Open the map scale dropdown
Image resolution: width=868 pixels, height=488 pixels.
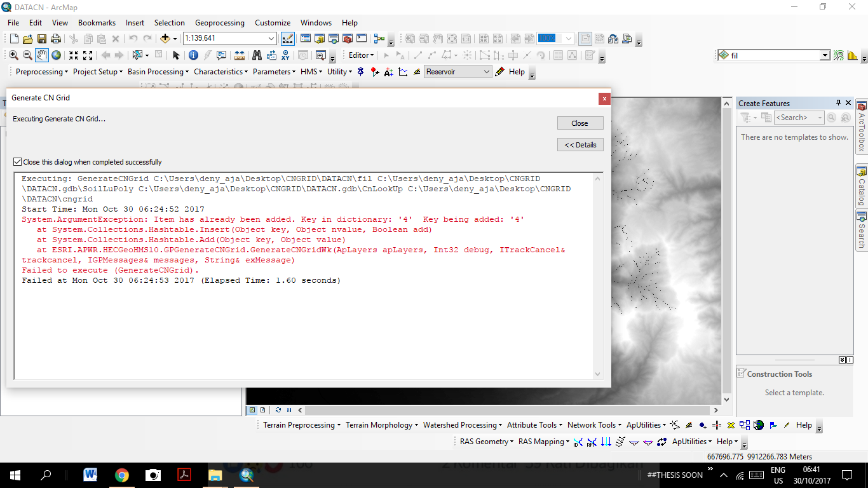click(272, 39)
